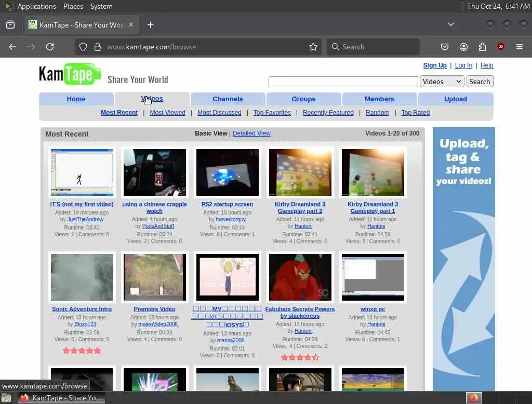Open the shield tracking protection icon
The image size is (532, 404).
(83, 47)
